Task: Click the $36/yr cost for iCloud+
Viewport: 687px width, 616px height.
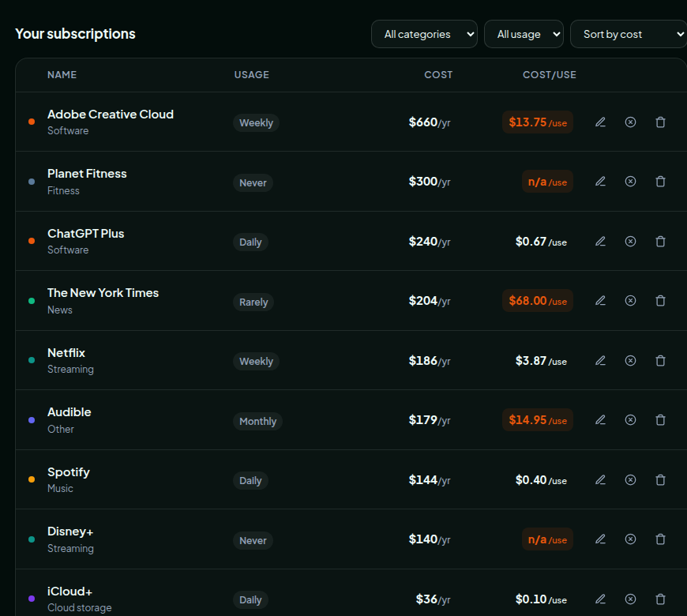Action: pos(433,599)
